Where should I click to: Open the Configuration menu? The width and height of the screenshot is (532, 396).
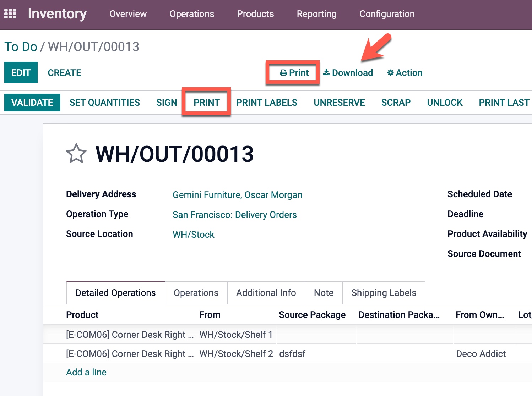pyautogui.click(x=387, y=14)
